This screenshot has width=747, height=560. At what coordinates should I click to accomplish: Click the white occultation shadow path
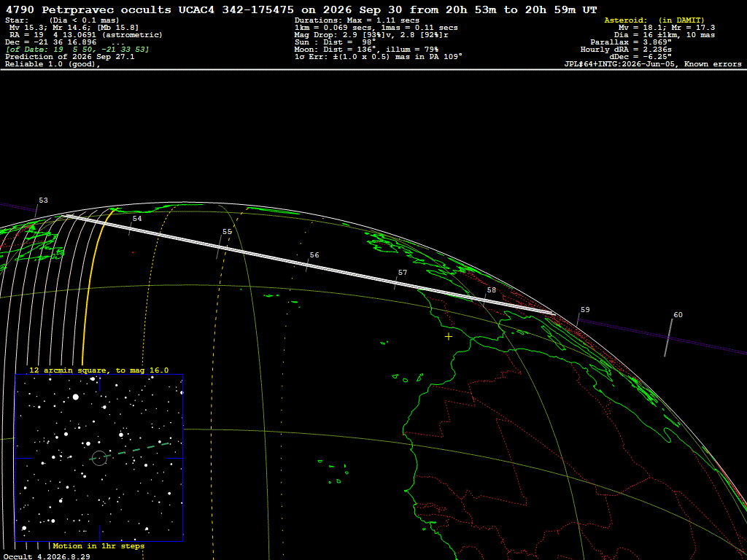[309, 264]
